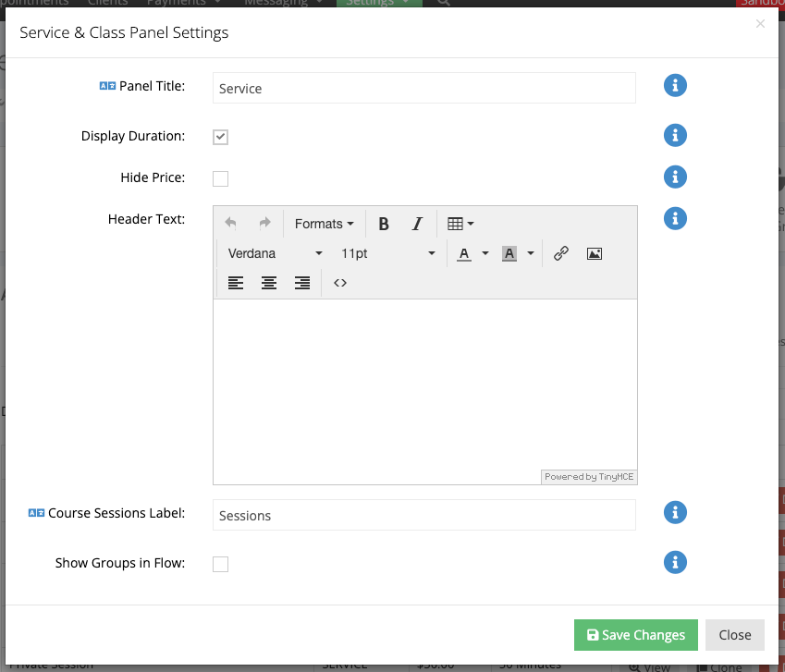785x672 pixels.
Task: Open the 11pt font size dropdown
Action: click(x=387, y=253)
